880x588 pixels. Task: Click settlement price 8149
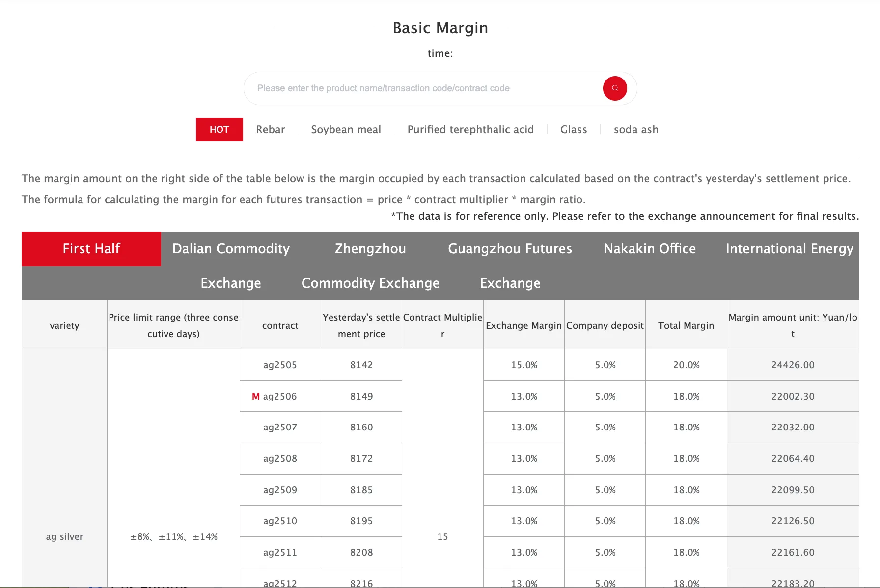(x=361, y=396)
